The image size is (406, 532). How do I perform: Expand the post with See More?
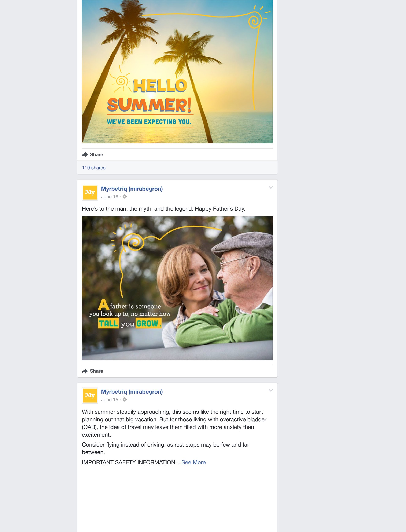(193, 462)
